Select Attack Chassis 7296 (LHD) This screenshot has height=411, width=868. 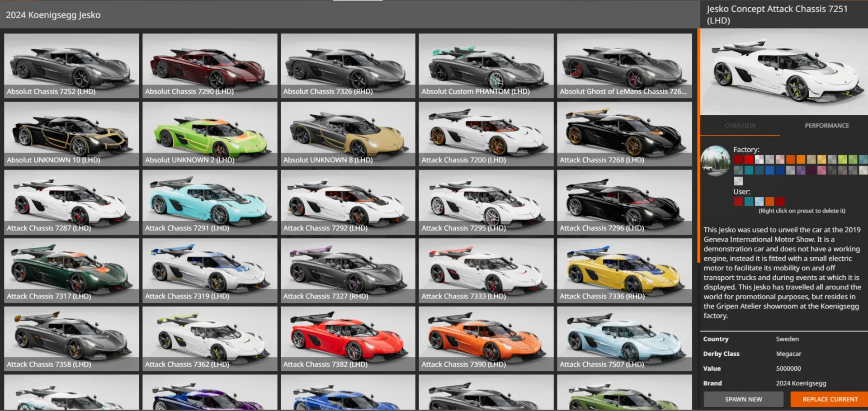tap(625, 202)
